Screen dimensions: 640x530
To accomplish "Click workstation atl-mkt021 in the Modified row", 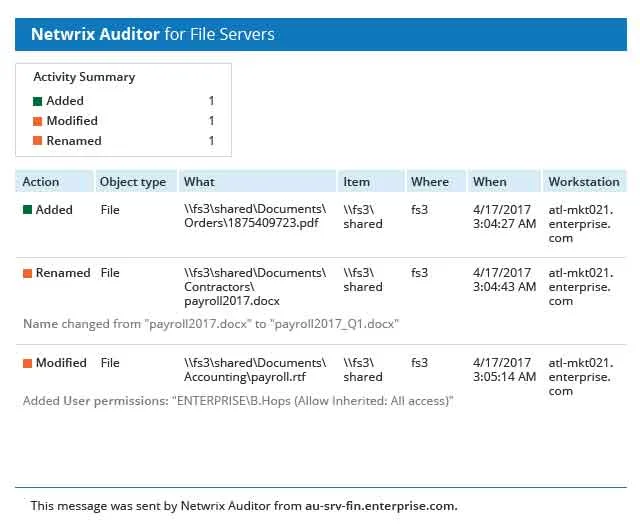I will click(x=581, y=376).
